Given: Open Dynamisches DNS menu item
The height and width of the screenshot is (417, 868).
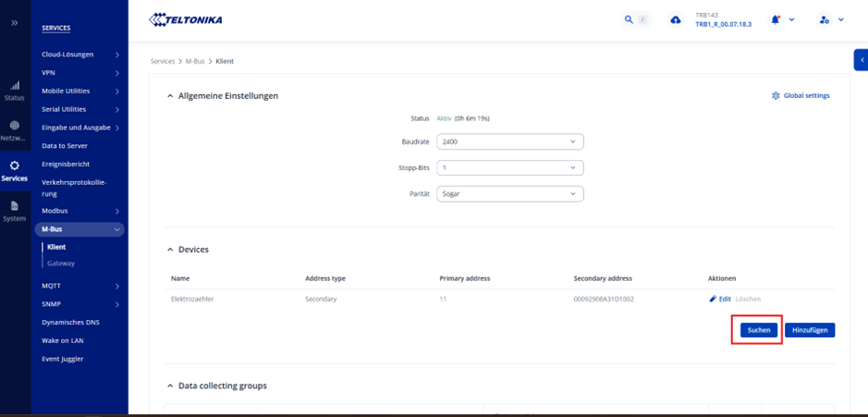Looking at the screenshot, I should click(x=70, y=323).
